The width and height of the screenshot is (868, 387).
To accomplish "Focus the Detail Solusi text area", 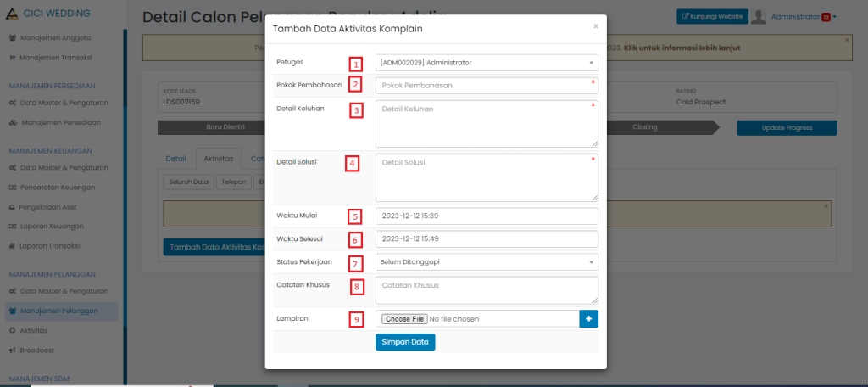I will (487, 177).
